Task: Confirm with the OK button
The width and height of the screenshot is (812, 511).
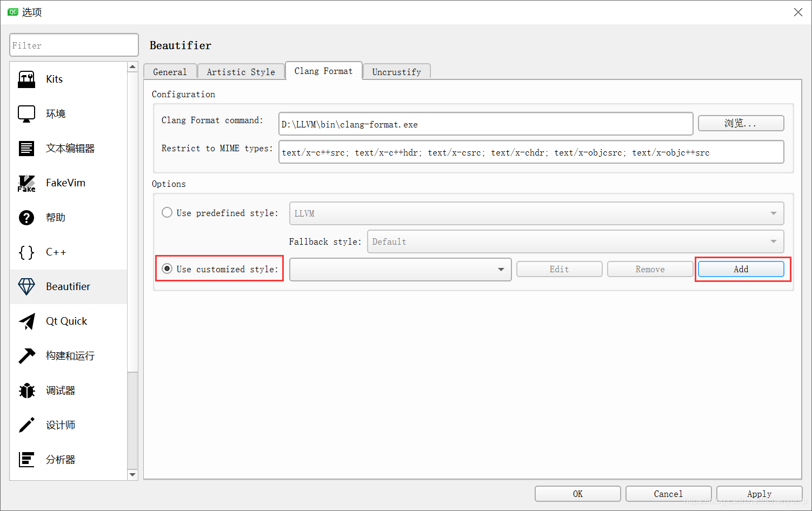Action: (578, 494)
